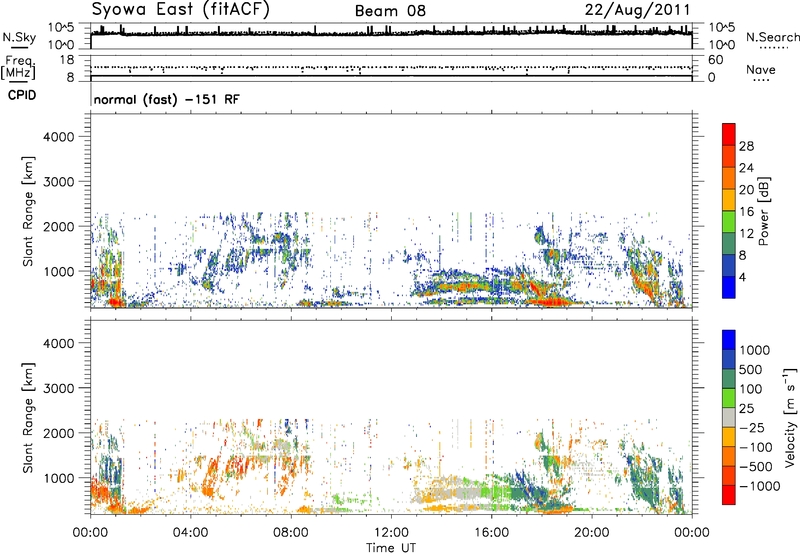Image resolution: width=800 pixels, height=554 pixels.
Task: Click the "Beam 08" heading
Action: click(x=390, y=11)
